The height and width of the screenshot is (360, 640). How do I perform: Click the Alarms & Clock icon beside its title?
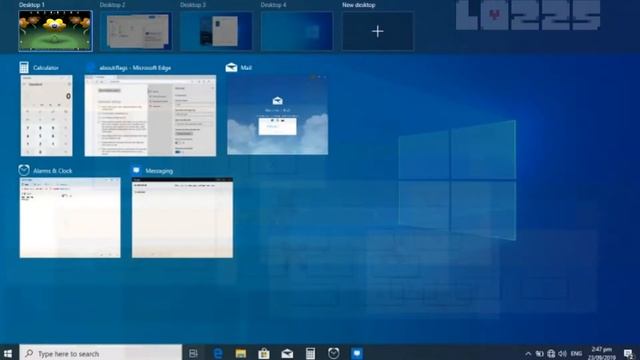24,170
